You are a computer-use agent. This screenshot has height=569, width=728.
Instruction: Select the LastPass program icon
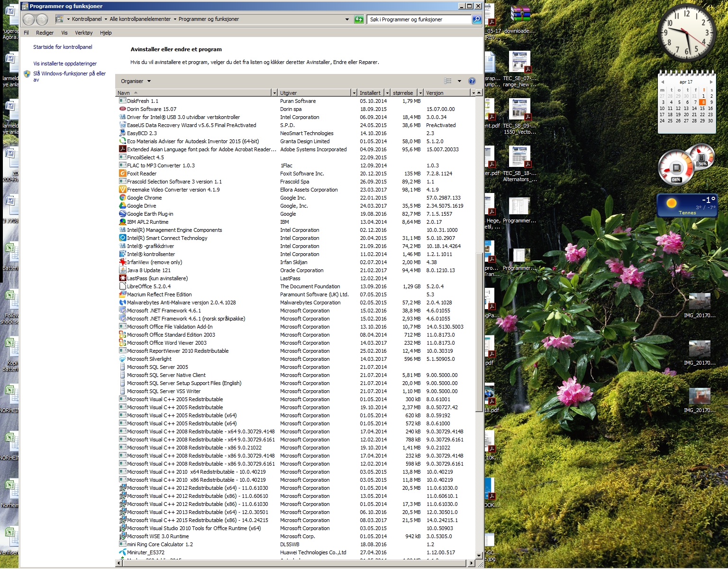tap(123, 278)
